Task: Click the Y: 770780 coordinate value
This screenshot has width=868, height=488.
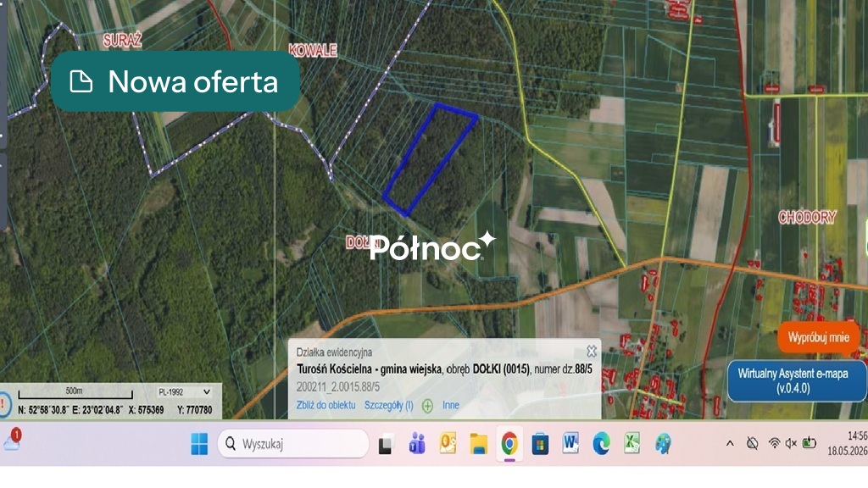Action: [194, 410]
